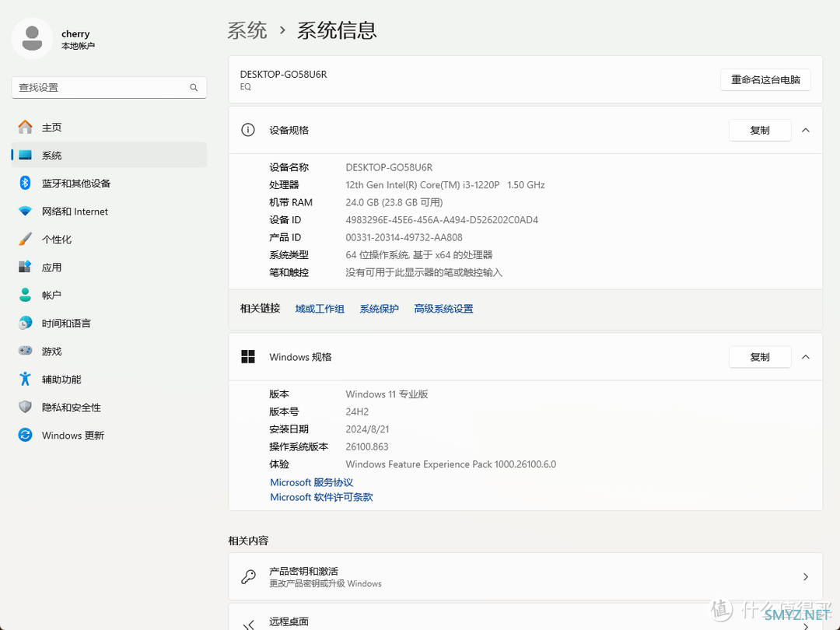Click the 帐户 person icon
Viewport: 840px width, 630px height.
coord(25,295)
